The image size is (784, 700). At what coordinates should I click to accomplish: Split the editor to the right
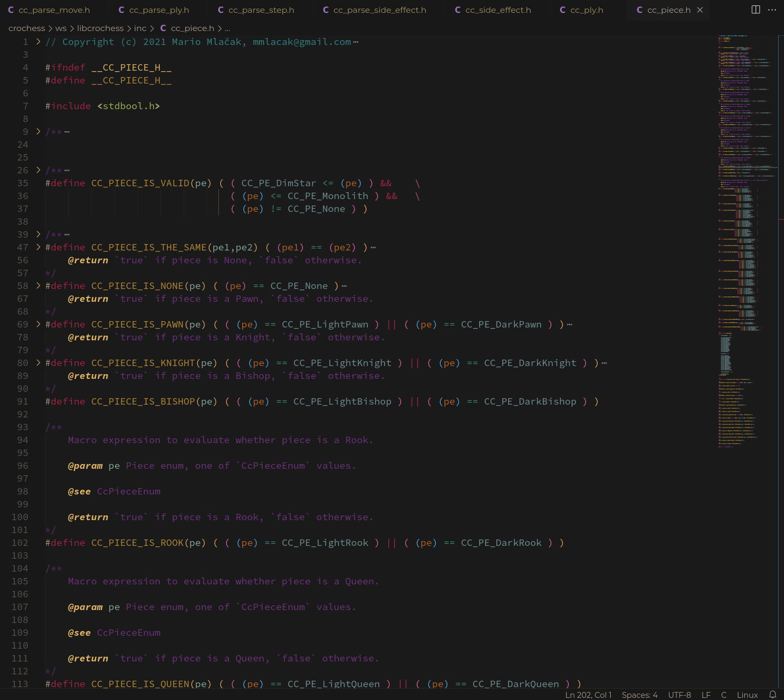[756, 10]
